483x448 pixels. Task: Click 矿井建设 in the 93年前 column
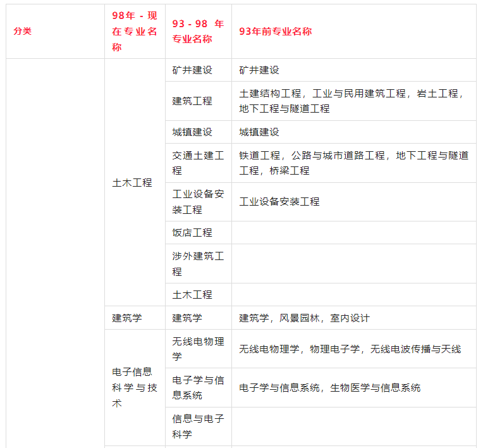[x=259, y=70]
